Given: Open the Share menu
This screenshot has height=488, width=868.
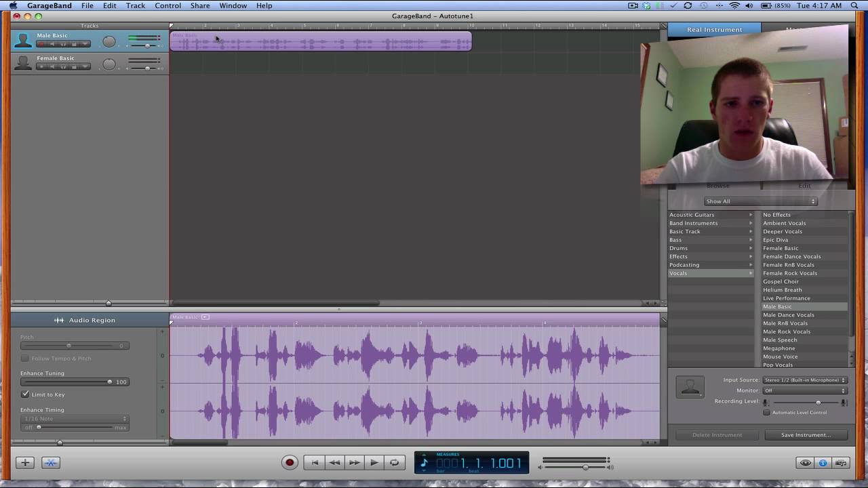Looking at the screenshot, I should pyautogui.click(x=200, y=5).
